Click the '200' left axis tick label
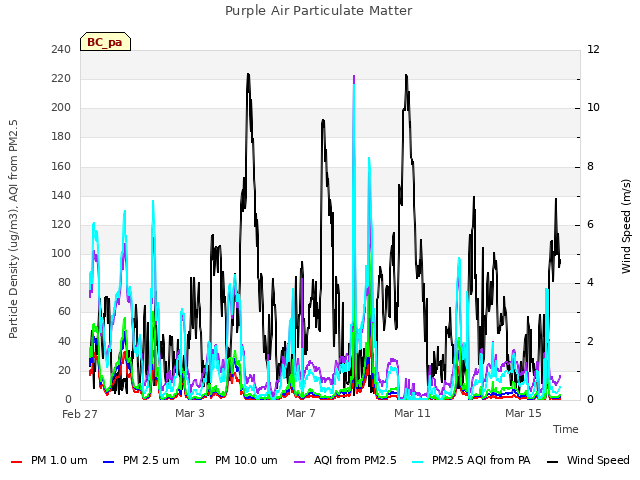 point(61,107)
